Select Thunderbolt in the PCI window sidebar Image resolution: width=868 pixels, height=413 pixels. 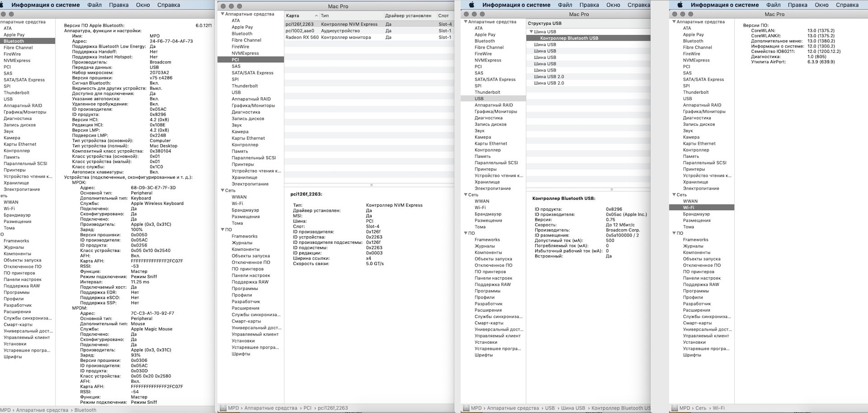pos(245,86)
